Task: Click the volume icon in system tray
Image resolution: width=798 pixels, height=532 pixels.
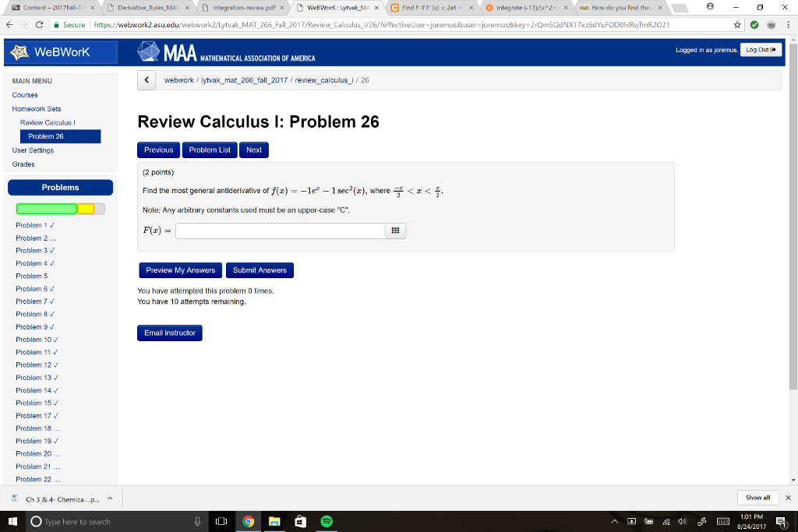Action: point(683,521)
